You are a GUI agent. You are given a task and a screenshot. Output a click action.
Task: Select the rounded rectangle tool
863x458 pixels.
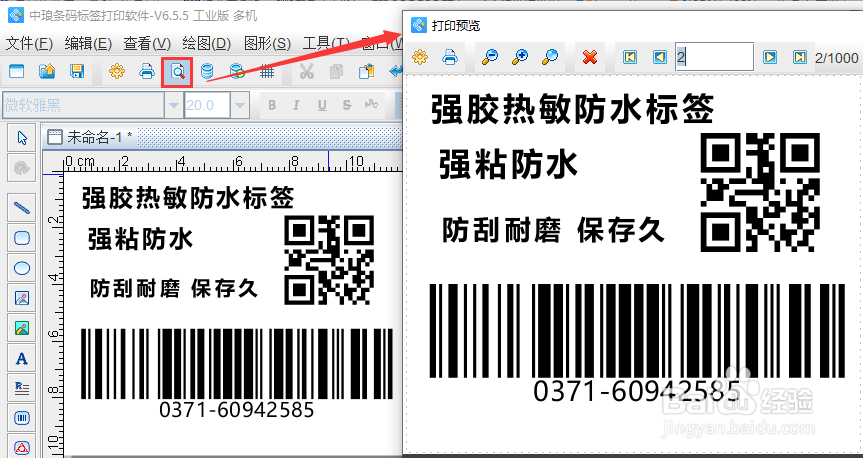[22, 238]
